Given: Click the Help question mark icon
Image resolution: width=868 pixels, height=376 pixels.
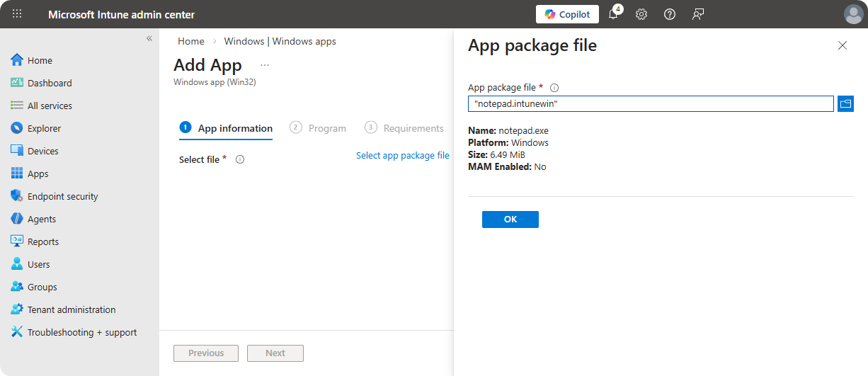Looking at the screenshot, I should pos(670,14).
